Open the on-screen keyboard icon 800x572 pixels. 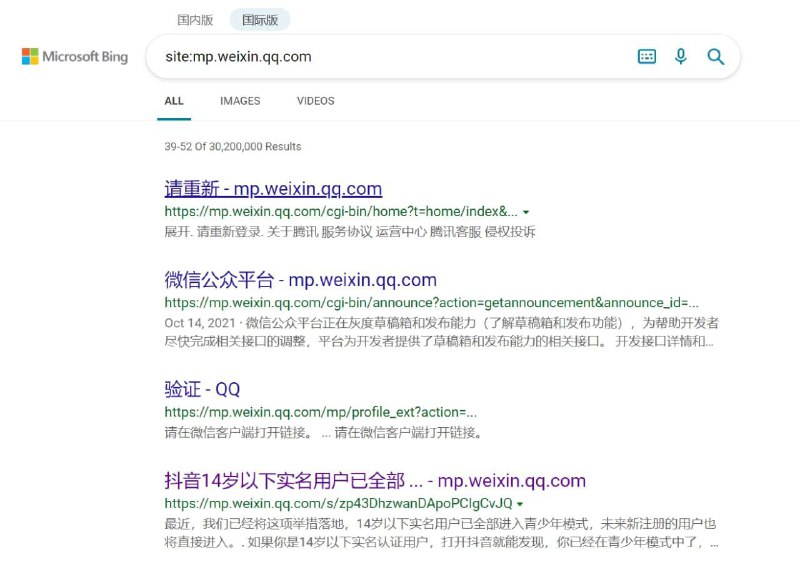[x=647, y=56]
